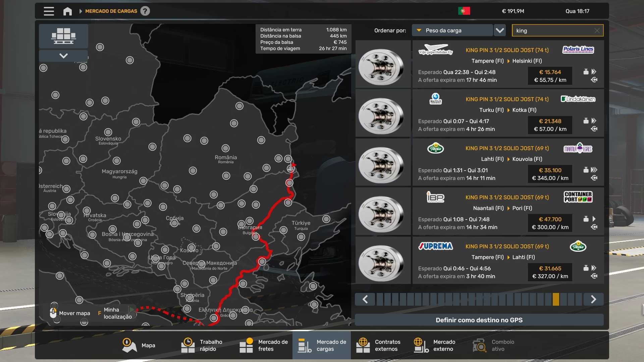Go to previous page of offers
Viewport: 644px width, 362px height.
click(x=365, y=299)
